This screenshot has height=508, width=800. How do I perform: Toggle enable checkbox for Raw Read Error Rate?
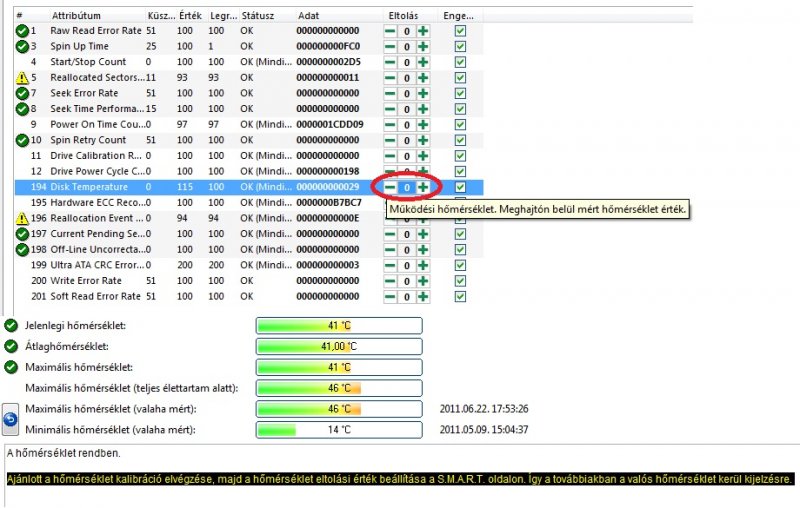460,31
